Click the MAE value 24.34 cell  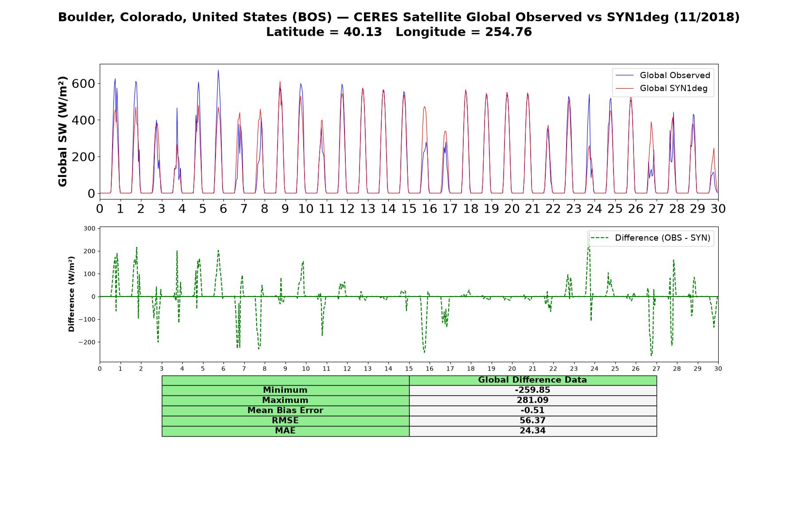[x=532, y=431]
